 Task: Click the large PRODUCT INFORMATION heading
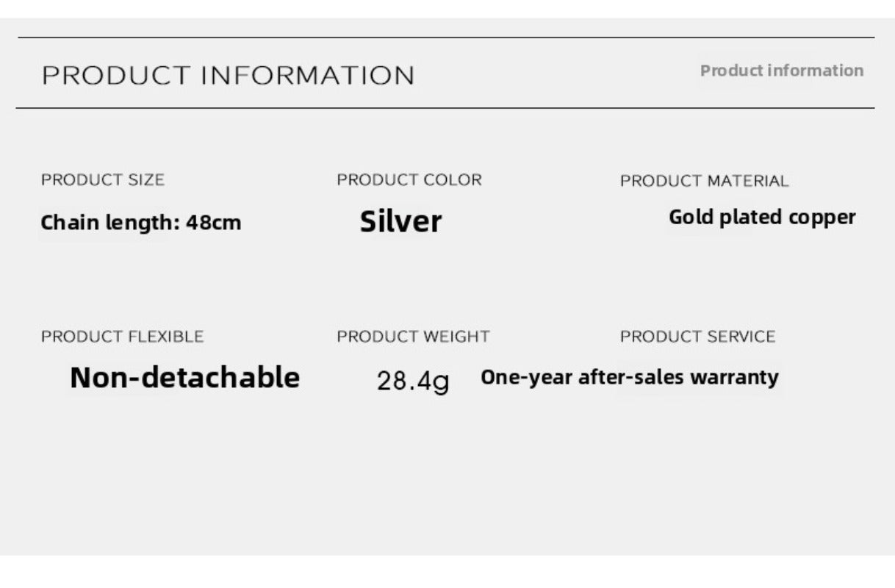click(228, 76)
